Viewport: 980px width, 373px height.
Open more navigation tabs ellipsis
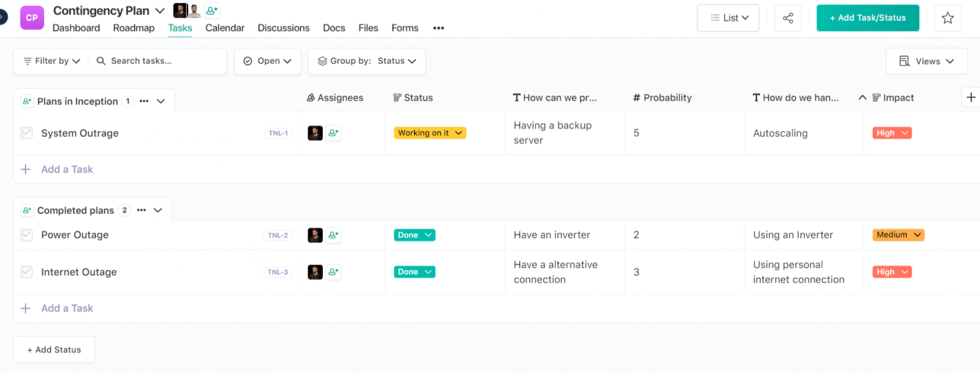click(x=438, y=28)
